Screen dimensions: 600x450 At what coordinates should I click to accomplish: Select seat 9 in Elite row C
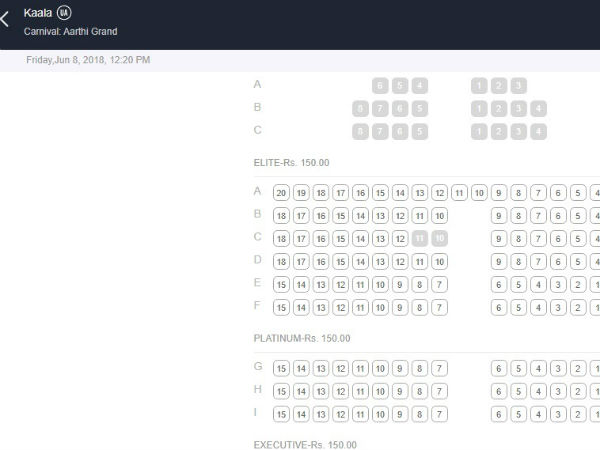click(499, 238)
